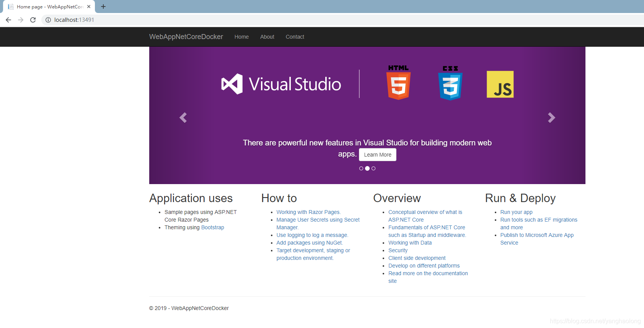Click the Run & Deploy heading

(520, 198)
